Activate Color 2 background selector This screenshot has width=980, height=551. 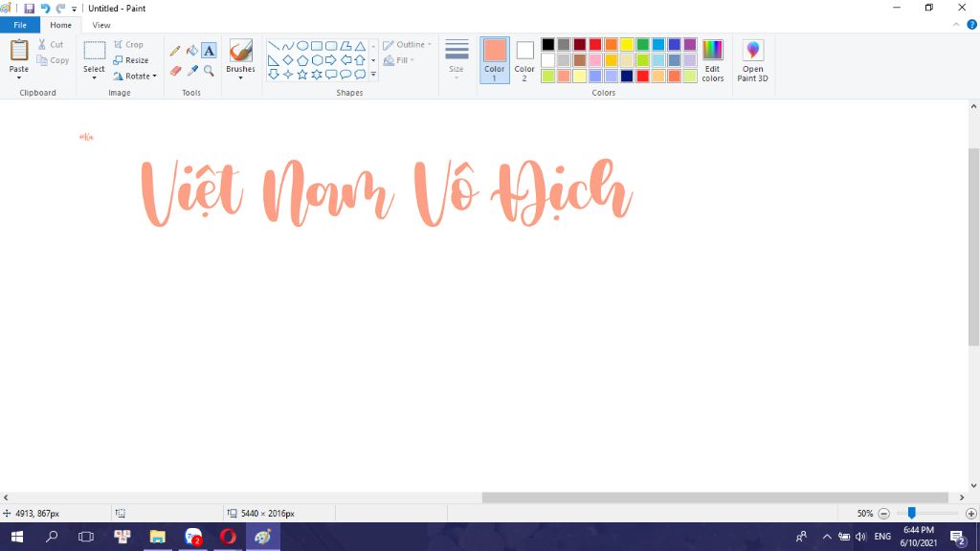[x=524, y=60]
